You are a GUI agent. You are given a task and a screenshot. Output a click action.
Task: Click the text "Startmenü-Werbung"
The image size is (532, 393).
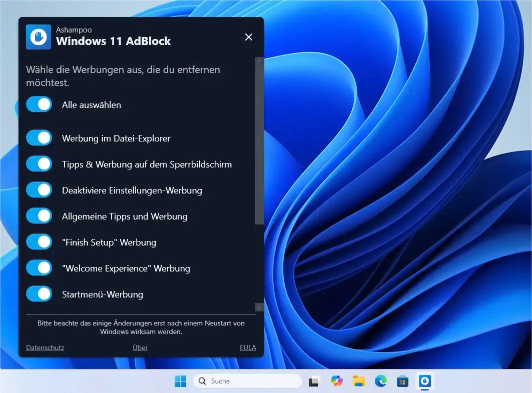pyautogui.click(x=103, y=294)
